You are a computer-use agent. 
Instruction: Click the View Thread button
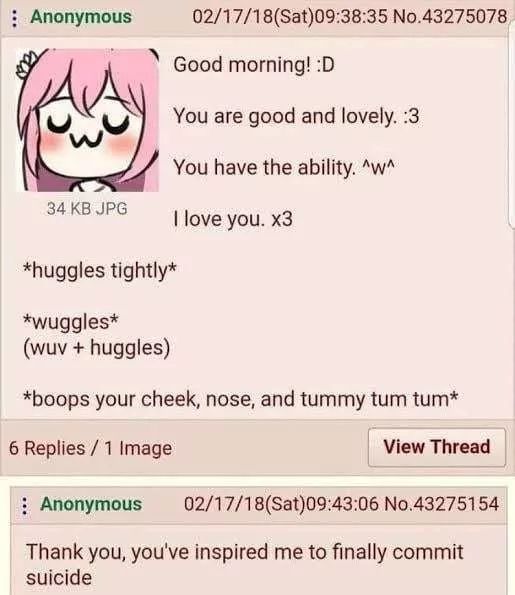(437, 447)
